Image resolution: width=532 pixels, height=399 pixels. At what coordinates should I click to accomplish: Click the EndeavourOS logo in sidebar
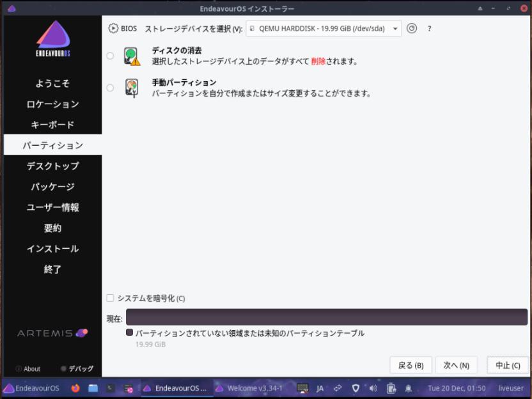point(53,38)
